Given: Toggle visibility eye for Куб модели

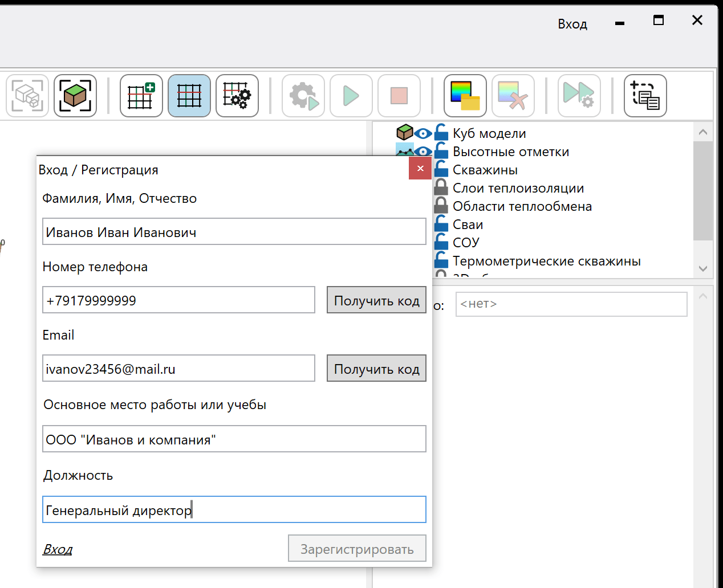Looking at the screenshot, I should point(423,133).
